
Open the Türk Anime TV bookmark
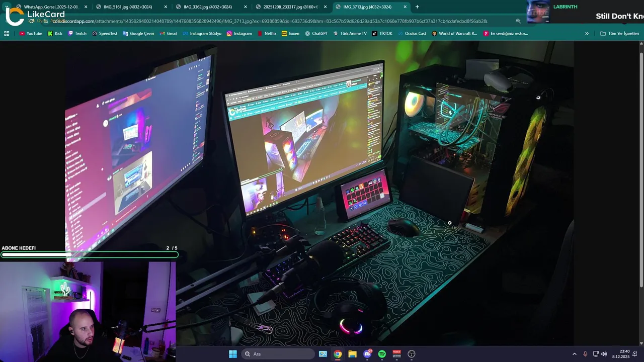tap(350, 33)
